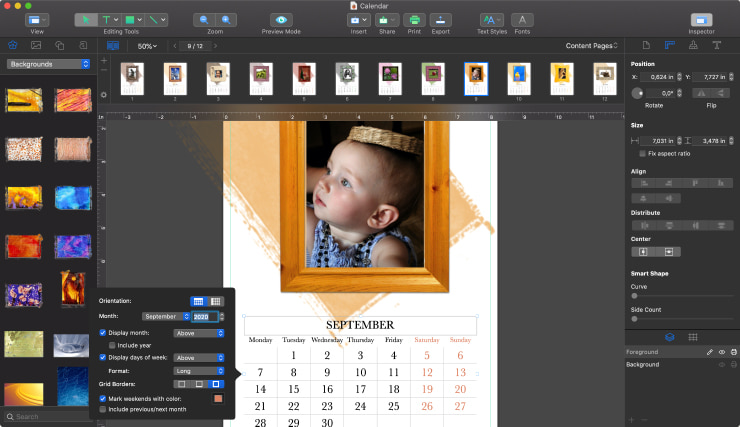Image resolution: width=740 pixels, height=427 pixels.
Task: Click the width size input field
Action: coord(659,141)
